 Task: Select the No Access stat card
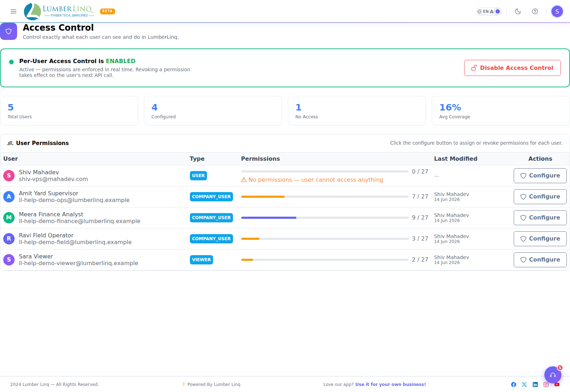pyautogui.click(x=357, y=110)
